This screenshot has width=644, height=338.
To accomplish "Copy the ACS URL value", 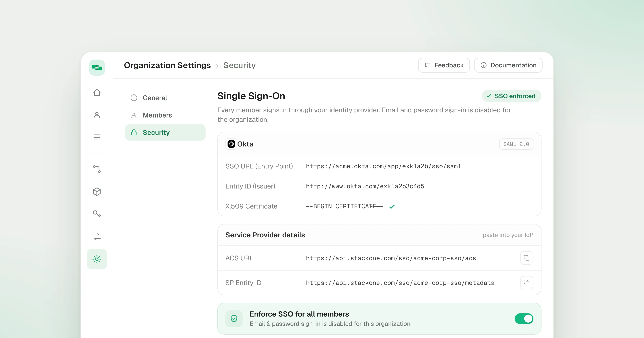I will (x=526, y=258).
